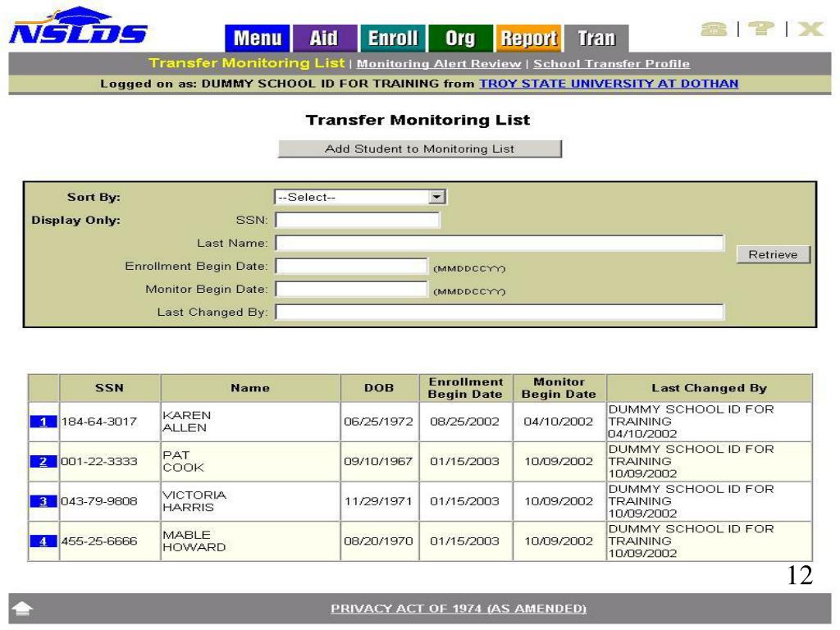The width and height of the screenshot is (840, 630).
Task: Switch to the Org tab
Action: coord(461,38)
